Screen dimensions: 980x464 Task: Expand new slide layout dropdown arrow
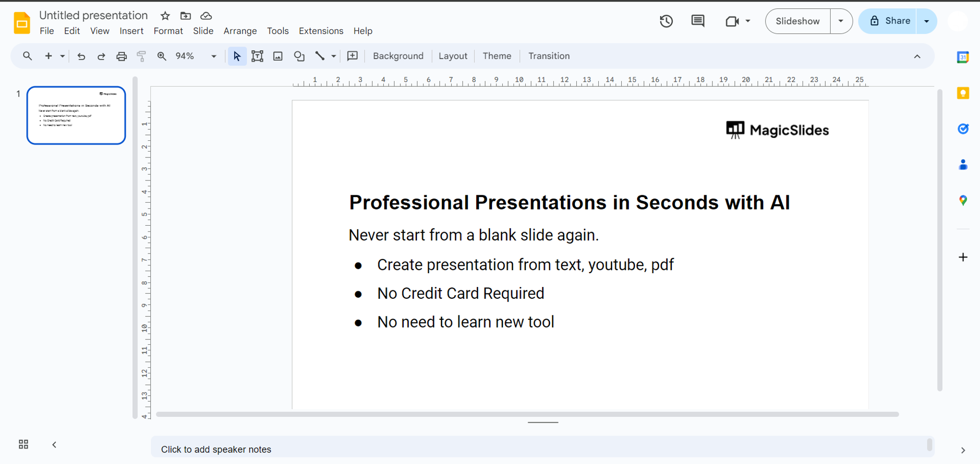62,56
